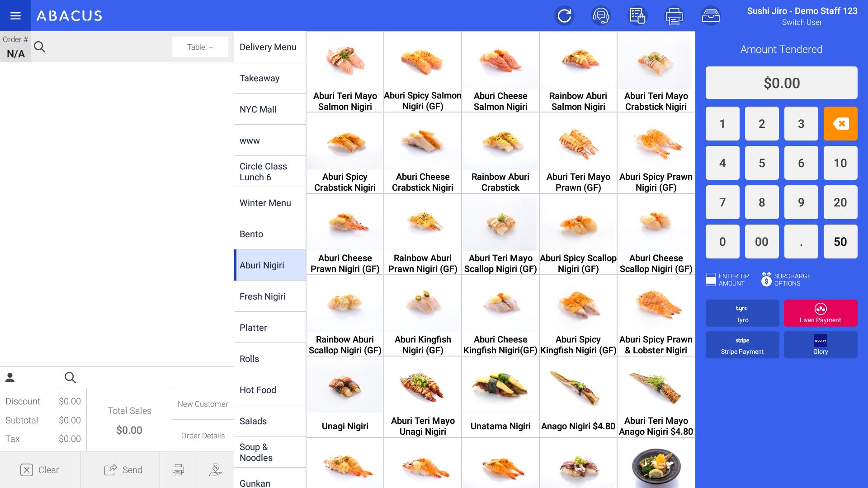Click the Amount Tendered $0.00 field
This screenshot has height=488, width=868.
[x=781, y=83]
